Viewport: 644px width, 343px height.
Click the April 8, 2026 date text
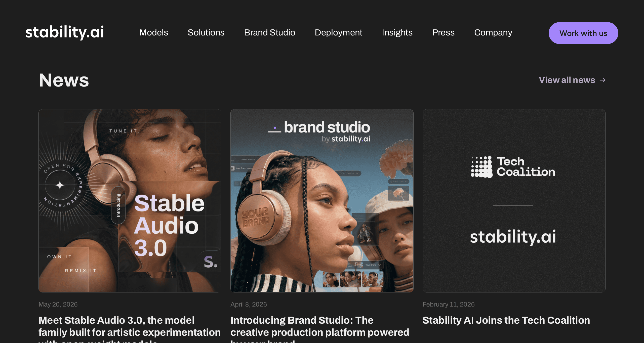click(x=249, y=304)
